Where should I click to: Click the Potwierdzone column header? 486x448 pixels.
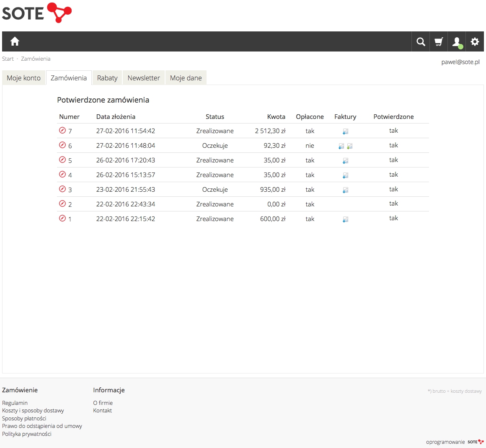(394, 116)
